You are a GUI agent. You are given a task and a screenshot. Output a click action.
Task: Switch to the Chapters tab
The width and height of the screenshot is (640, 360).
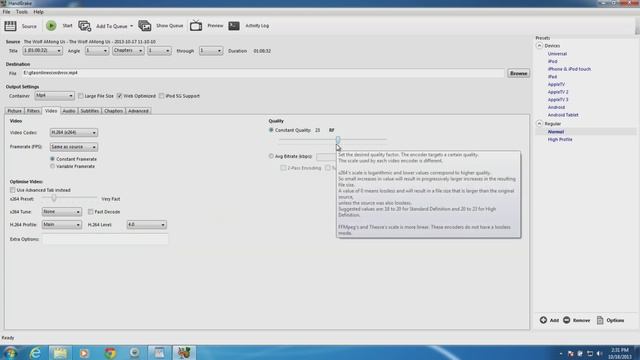pos(113,111)
